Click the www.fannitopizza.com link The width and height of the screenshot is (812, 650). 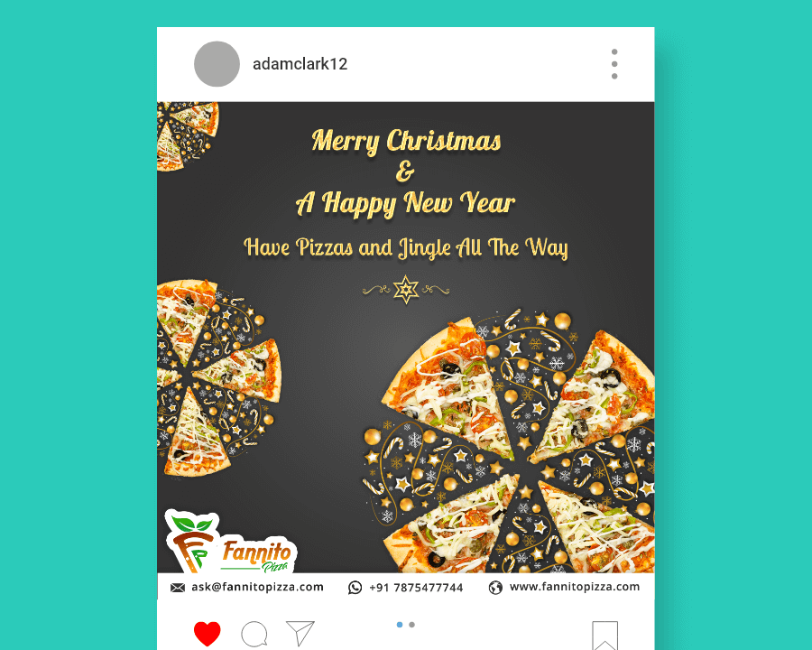coord(575,587)
